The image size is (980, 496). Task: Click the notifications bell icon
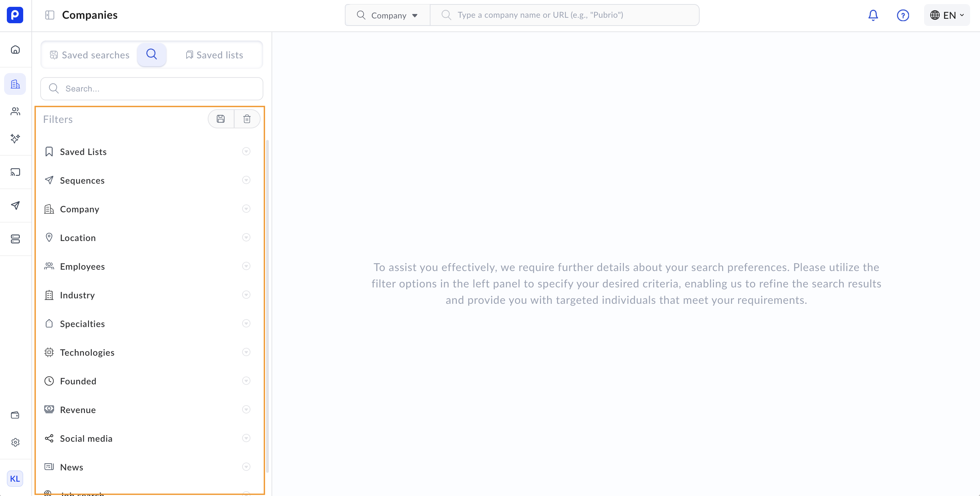click(x=873, y=15)
